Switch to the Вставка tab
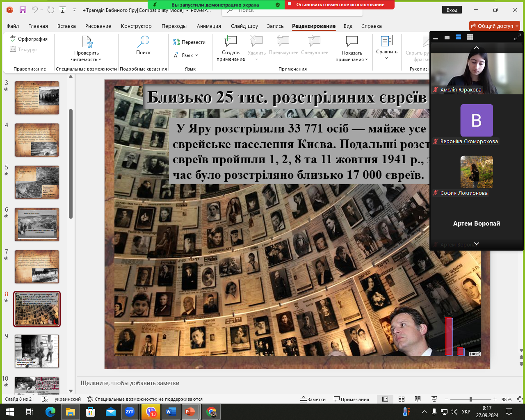The height and width of the screenshot is (420, 525). click(x=66, y=26)
